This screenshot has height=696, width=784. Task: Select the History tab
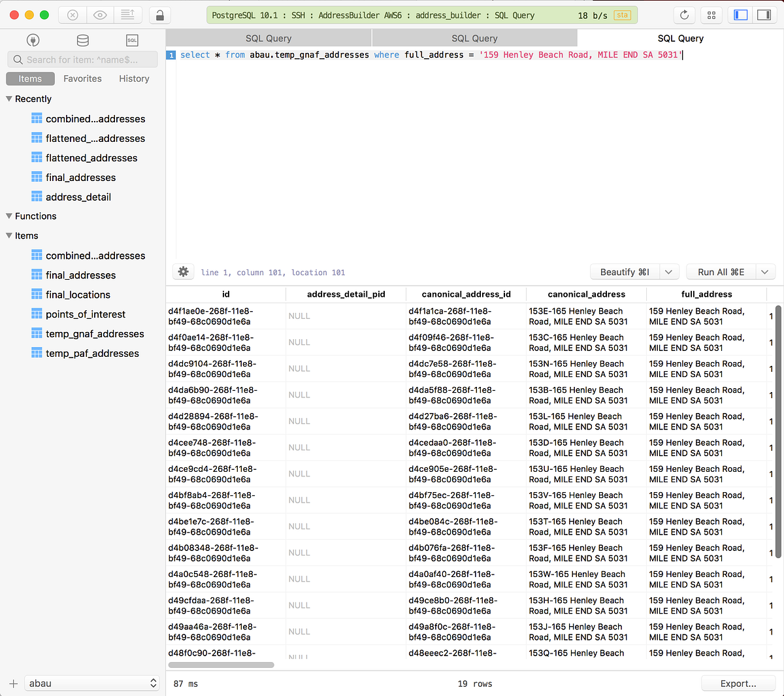tap(133, 78)
